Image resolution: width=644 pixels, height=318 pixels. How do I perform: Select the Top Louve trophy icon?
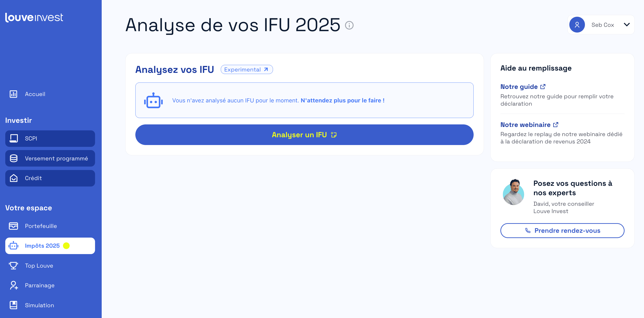point(14,266)
